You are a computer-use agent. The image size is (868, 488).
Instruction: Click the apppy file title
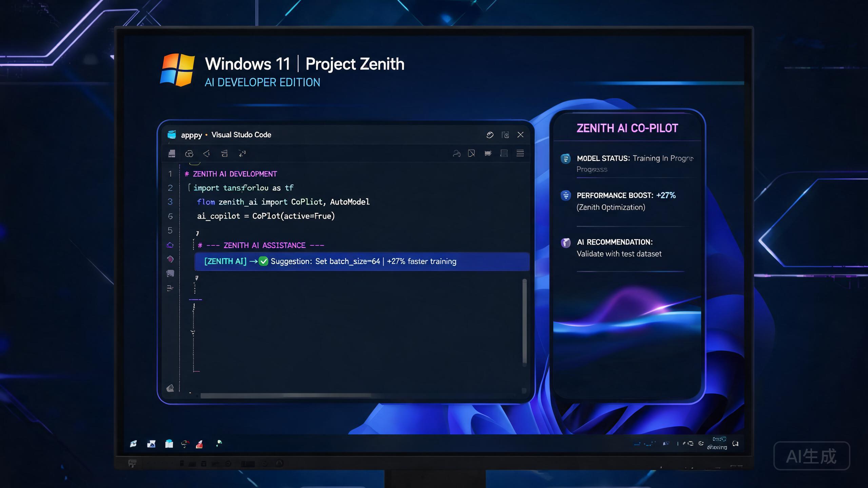point(192,135)
